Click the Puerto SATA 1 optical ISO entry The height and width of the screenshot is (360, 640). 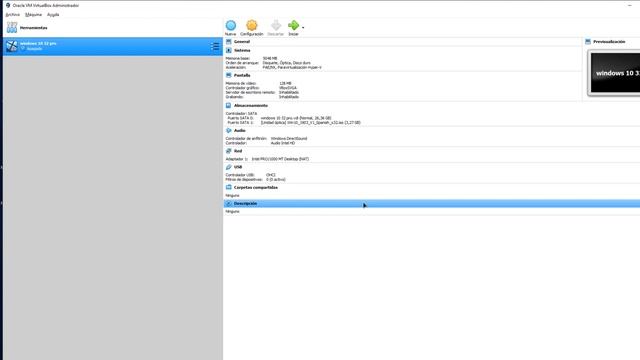311,122
